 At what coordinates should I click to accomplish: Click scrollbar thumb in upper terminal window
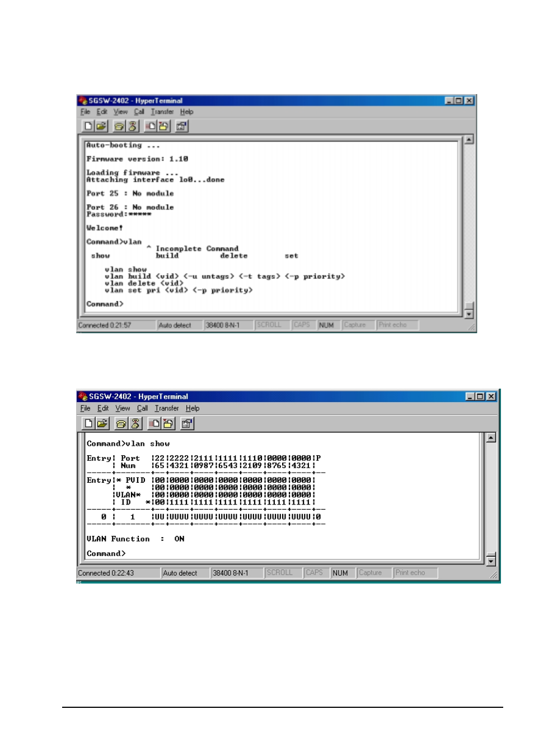[x=469, y=306]
